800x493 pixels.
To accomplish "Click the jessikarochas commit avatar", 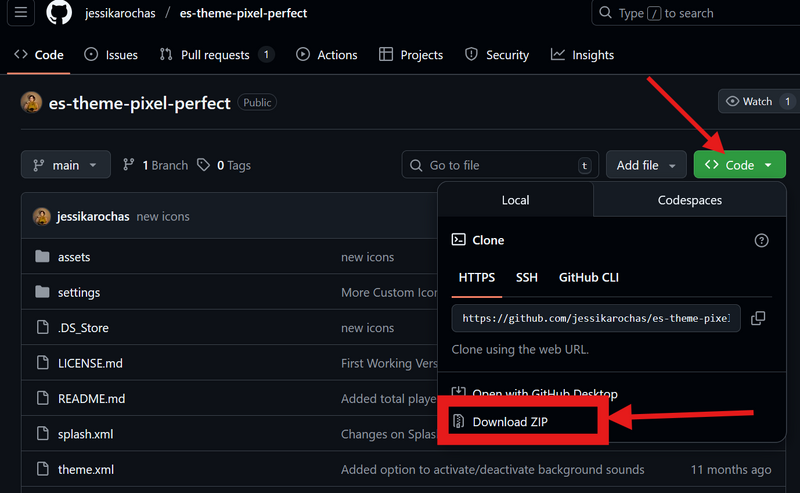I will tap(42, 216).
